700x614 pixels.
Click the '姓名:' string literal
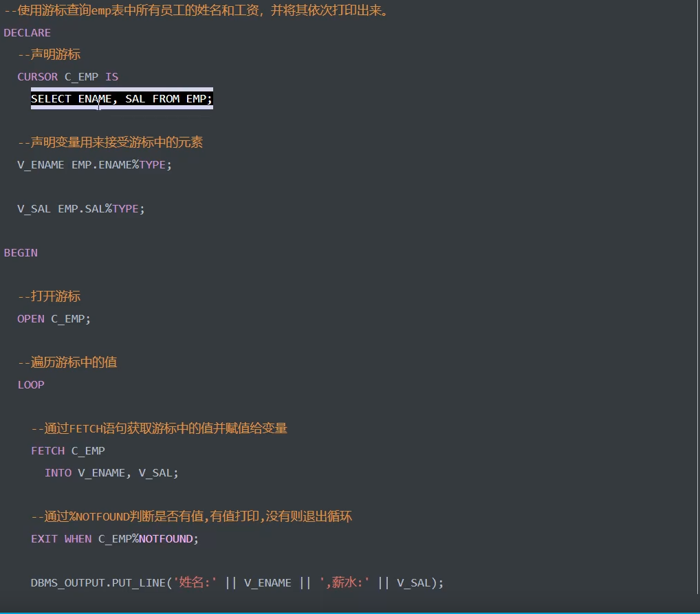(x=195, y=583)
